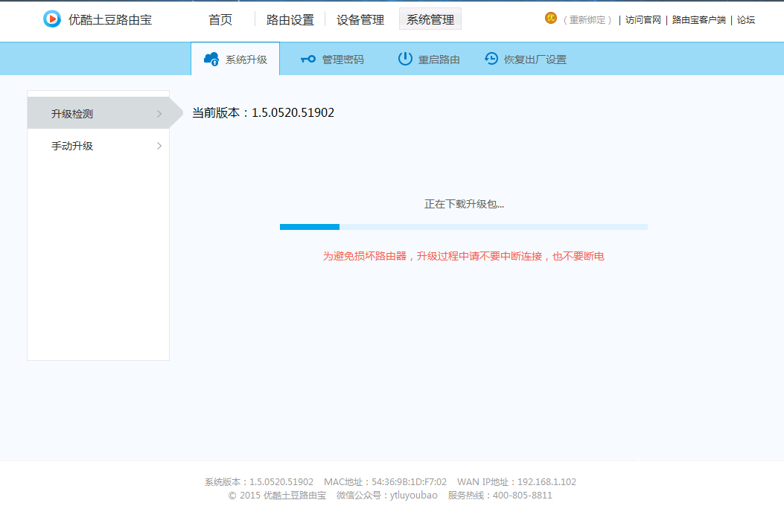Click the MAC地址 54:36:9B:1D:F7:02 text

coord(385,482)
